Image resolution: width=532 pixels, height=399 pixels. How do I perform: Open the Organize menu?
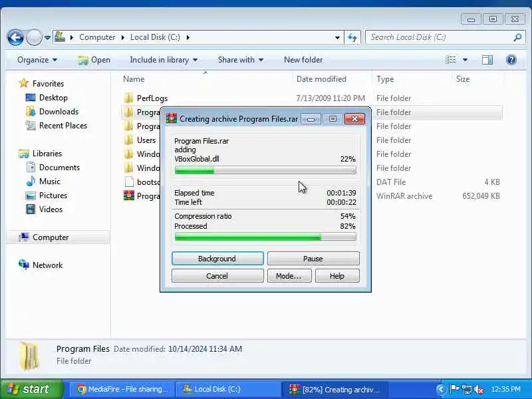click(x=37, y=60)
